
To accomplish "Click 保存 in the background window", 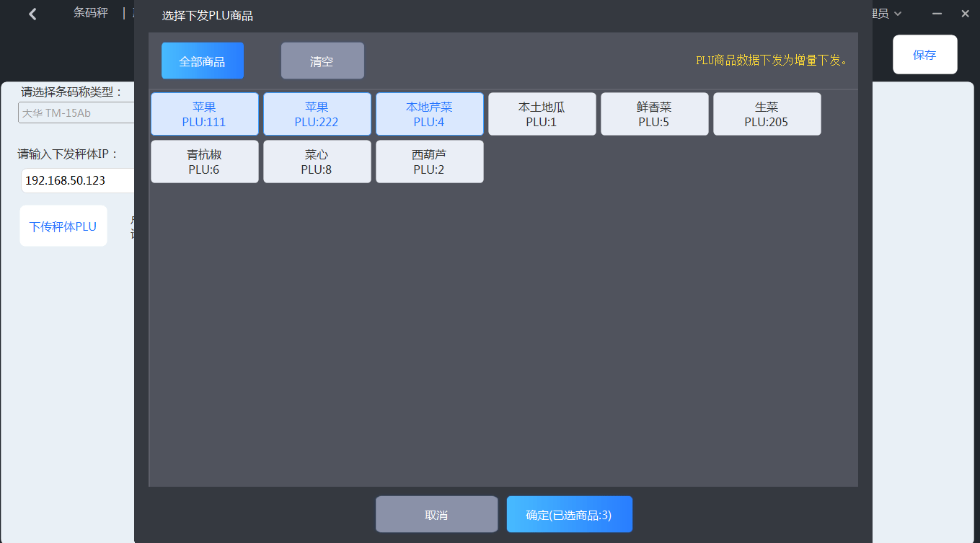I will pyautogui.click(x=925, y=55).
